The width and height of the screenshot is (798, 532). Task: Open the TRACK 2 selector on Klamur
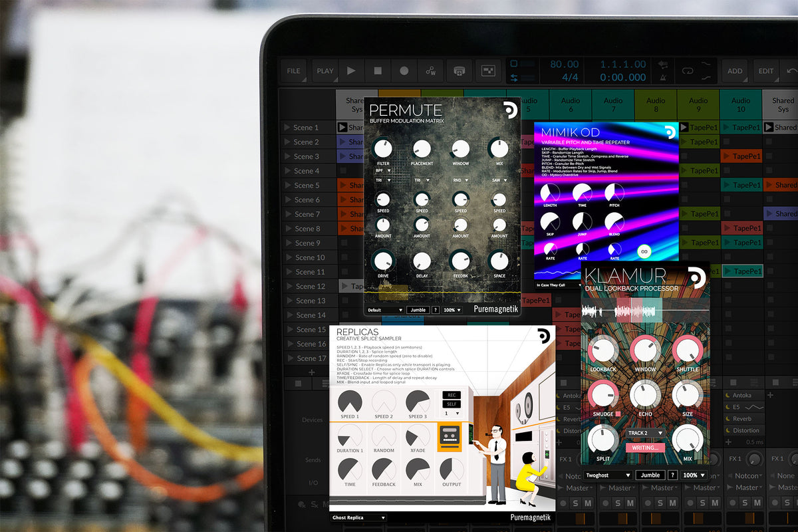(644, 433)
